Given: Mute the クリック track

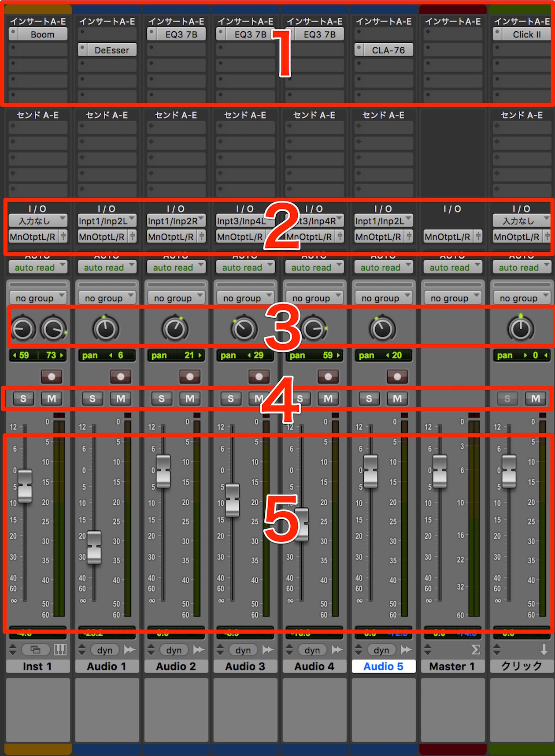Looking at the screenshot, I should coord(536,398).
